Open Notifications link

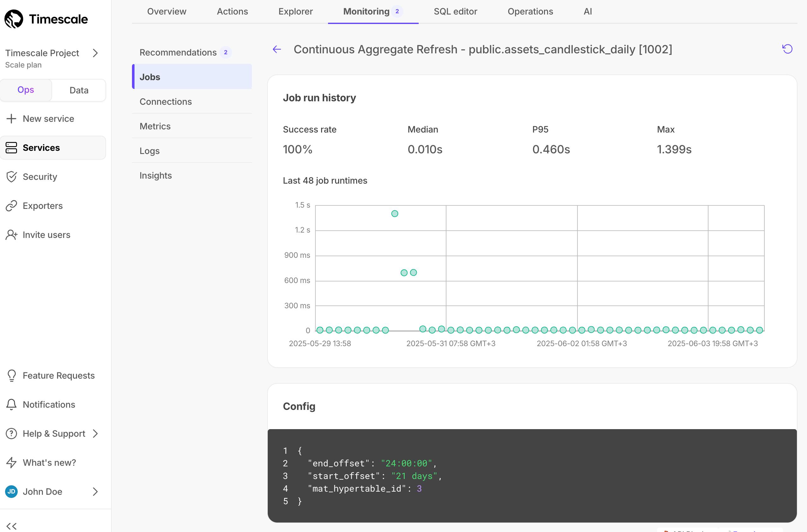(53, 405)
